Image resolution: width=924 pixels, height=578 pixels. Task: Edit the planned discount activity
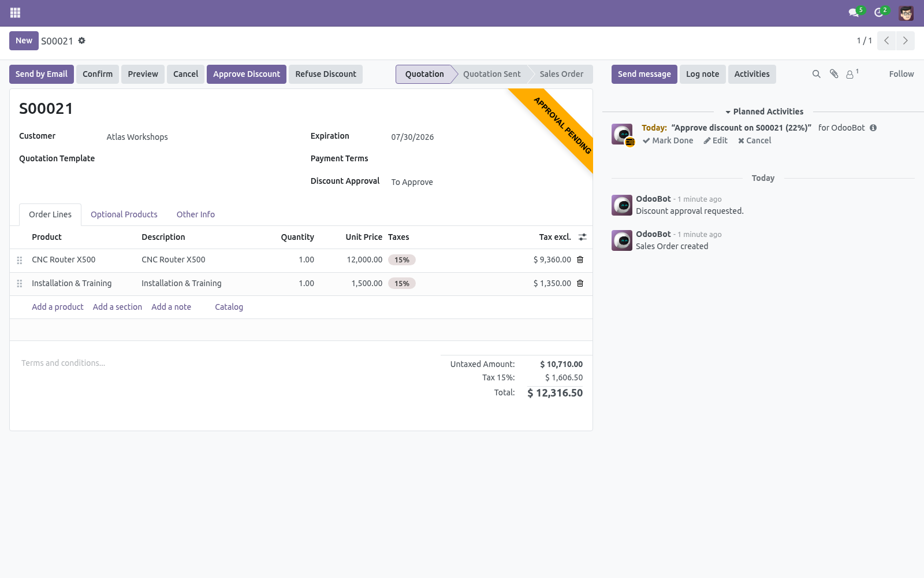[x=716, y=140]
